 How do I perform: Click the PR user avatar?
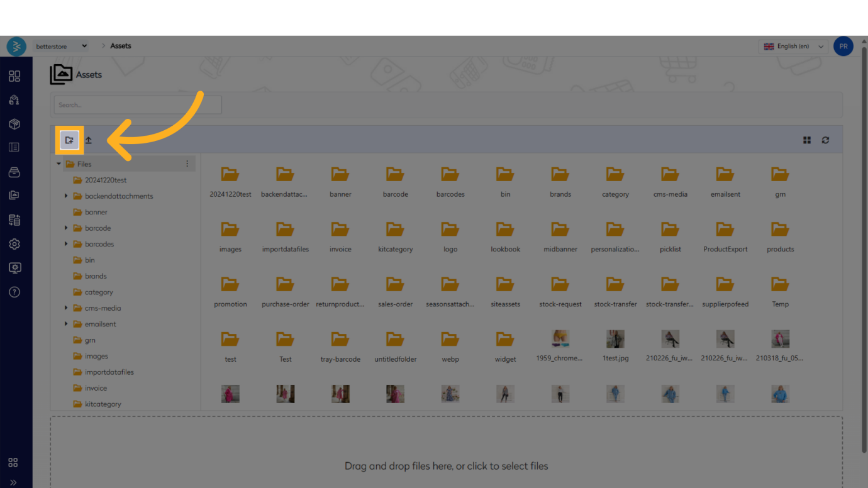(x=843, y=47)
